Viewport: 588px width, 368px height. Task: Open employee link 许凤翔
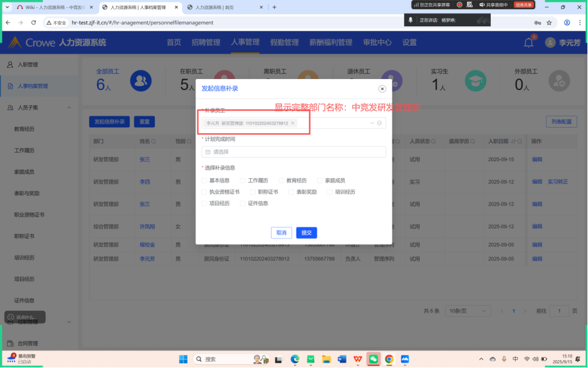[x=147, y=227]
